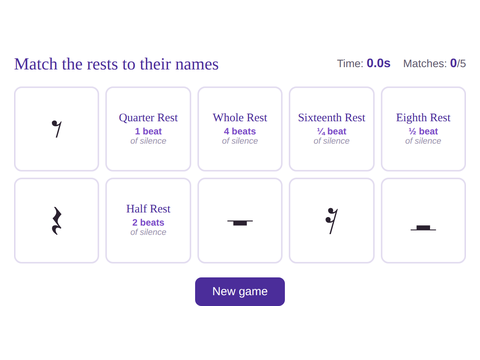Image resolution: width=480 pixels, height=360 pixels.
Task: Select the quarter rest squiggle symbol card
Action: point(56,221)
